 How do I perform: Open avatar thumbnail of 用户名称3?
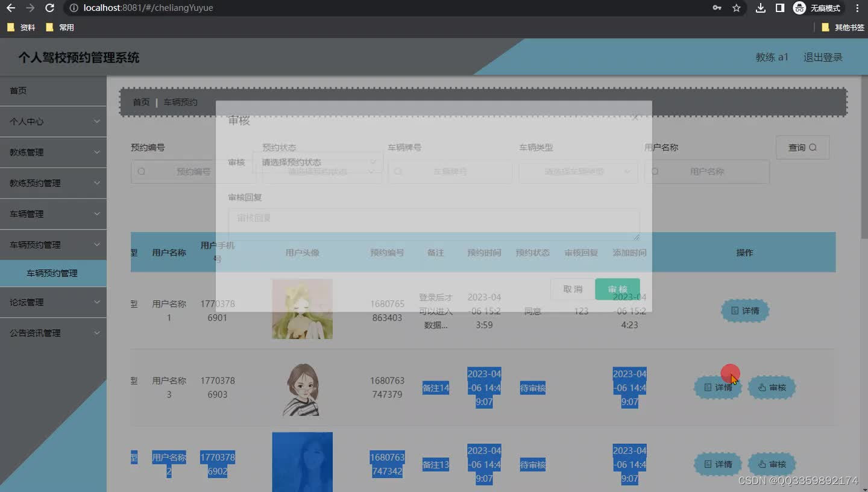[x=302, y=388]
